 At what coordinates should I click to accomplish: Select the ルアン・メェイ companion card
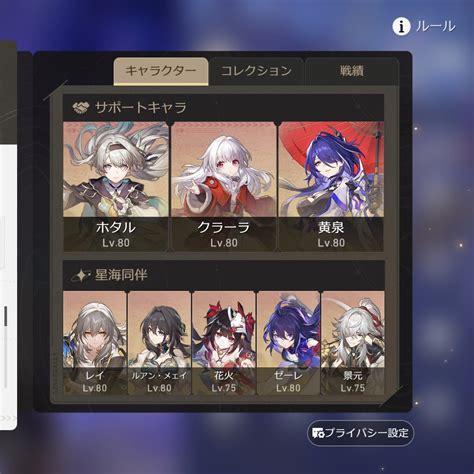pyautogui.click(x=159, y=343)
